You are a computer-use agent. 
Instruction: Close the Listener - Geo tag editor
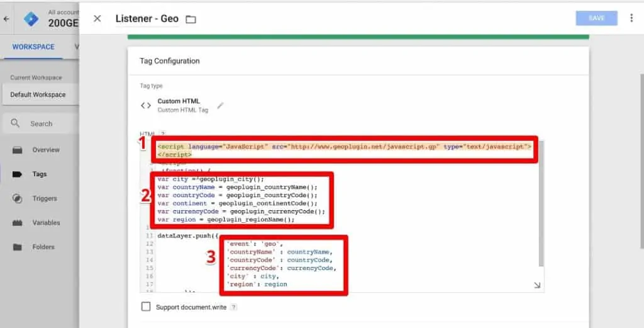[97, 18]
